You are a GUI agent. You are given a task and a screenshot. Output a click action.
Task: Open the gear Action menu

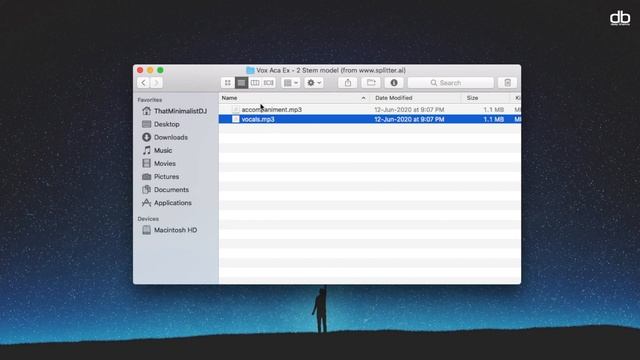[x=314, y=83]
